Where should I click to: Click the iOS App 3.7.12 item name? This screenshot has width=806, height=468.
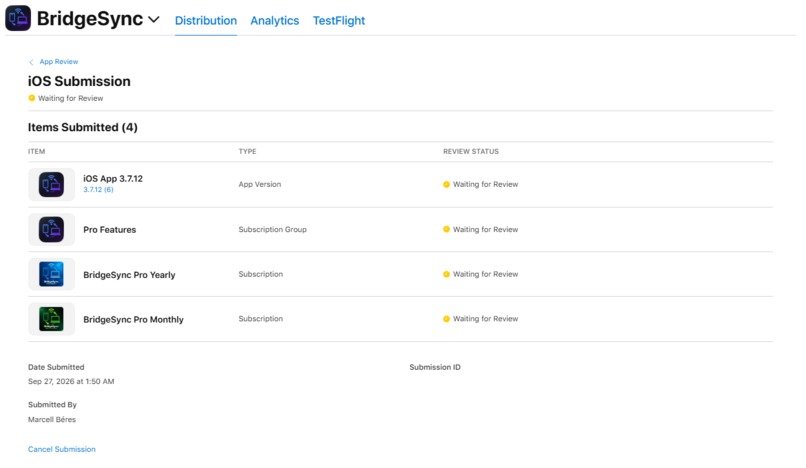point(113,178)
